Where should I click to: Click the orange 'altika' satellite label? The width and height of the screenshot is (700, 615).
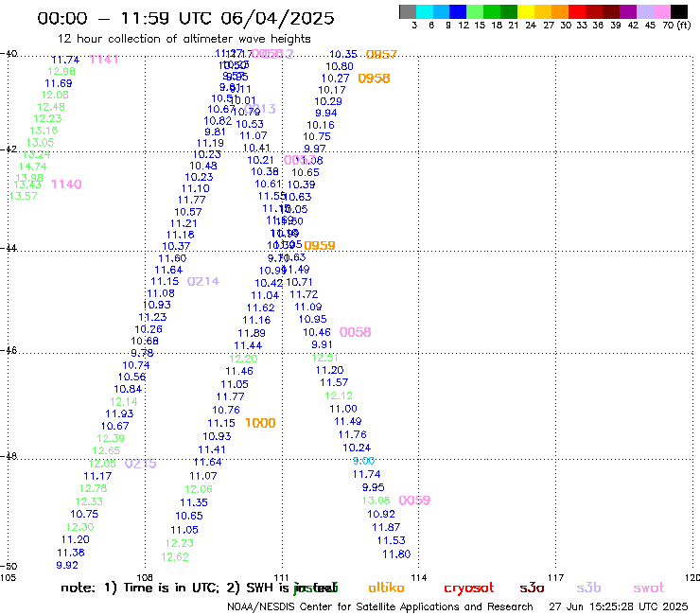point(386,588)
